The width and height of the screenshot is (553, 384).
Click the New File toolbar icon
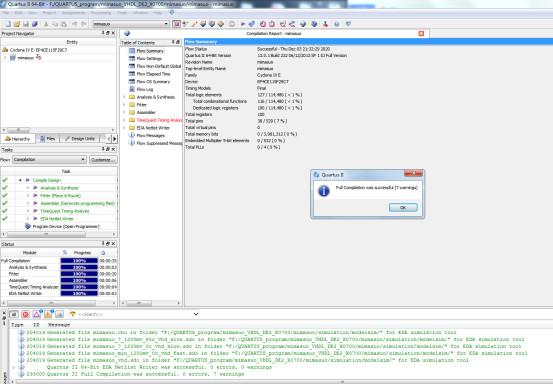click(8, 24)
